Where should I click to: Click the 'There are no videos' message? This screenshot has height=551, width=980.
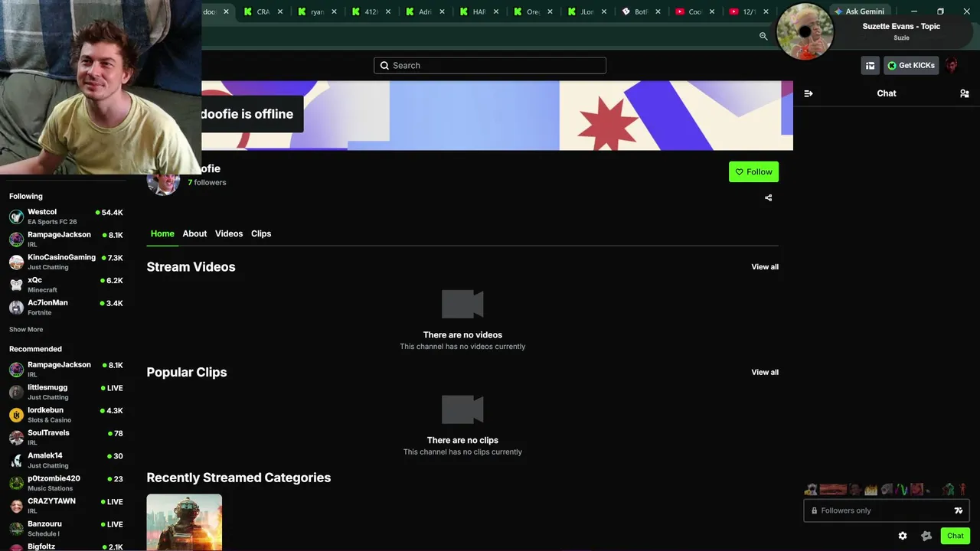pos(462,335)
